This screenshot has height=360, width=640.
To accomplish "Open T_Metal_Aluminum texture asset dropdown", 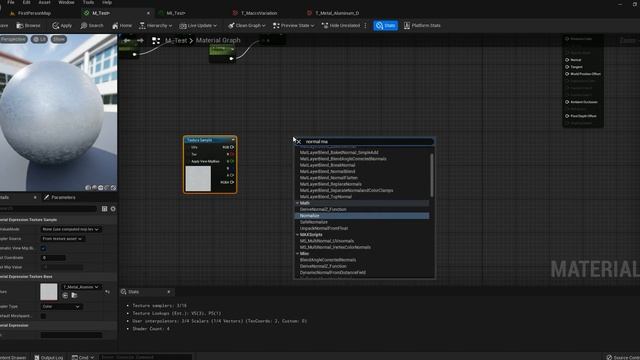I will 81,287.
